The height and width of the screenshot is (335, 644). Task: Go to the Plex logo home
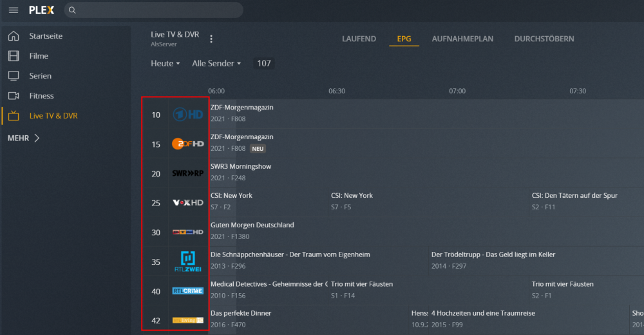pyautogui.click(x=41, y=10)
